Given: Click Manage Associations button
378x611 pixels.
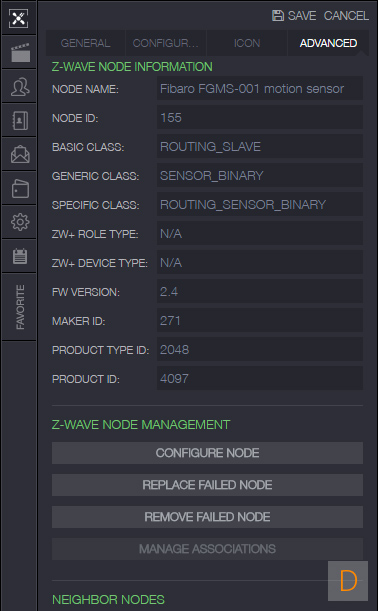Looking at the screenshot, I should (207, 549).
